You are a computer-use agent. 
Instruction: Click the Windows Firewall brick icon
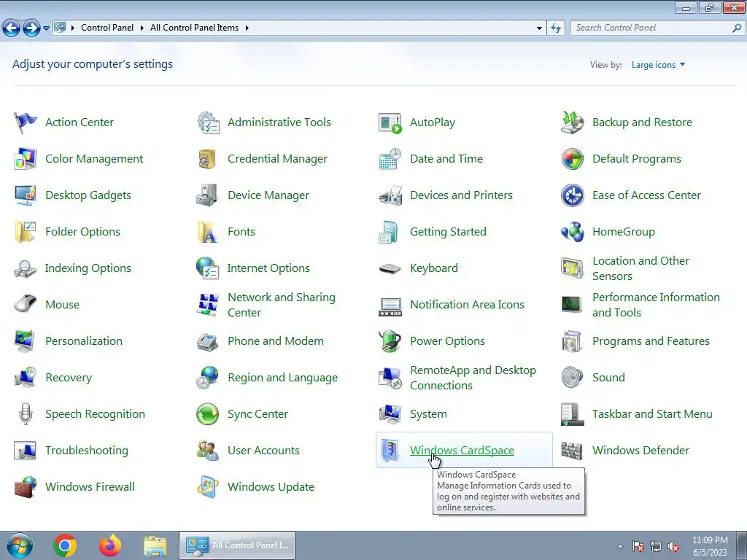click(x=26, y=487)
